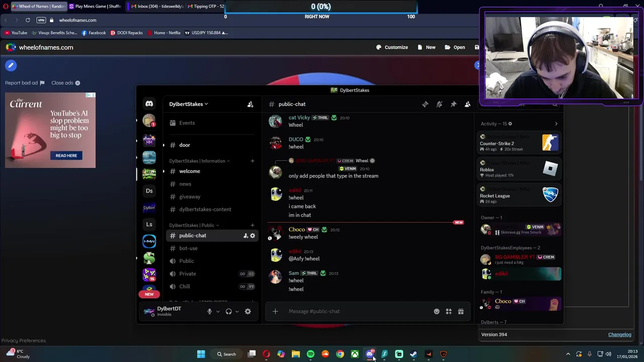The image size is (644, 362).
Task: Click create invite icon on public-chat channel
Action: [246, 235]
